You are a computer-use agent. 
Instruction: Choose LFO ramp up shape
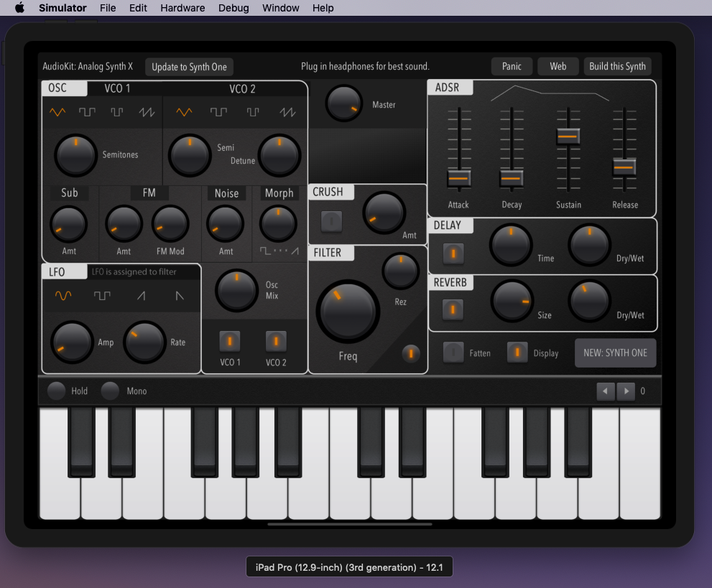142,296
